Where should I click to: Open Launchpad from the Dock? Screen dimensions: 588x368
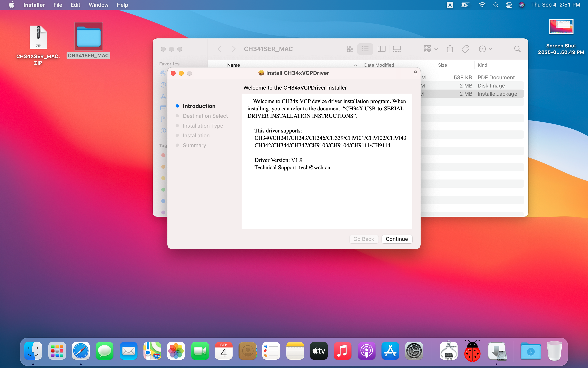(x=57, y=351)
